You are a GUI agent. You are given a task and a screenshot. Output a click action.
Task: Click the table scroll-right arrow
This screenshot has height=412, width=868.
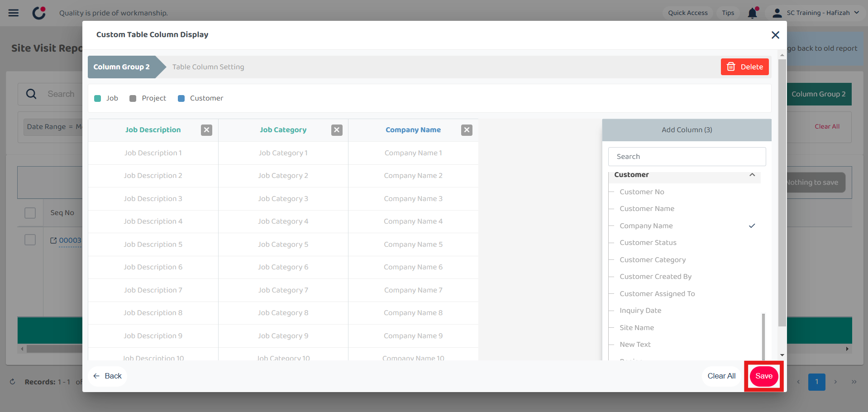tap(847, 349)
